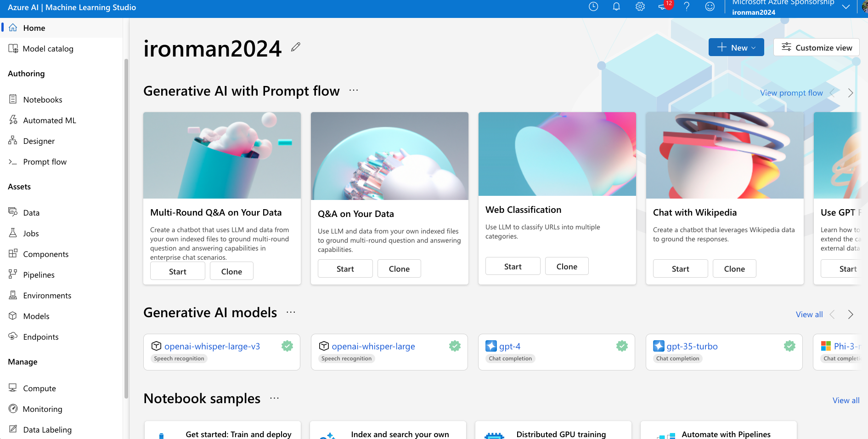The image size is (868, 439).
Task: Open the notifications bell icon
Action: (616, 6)
